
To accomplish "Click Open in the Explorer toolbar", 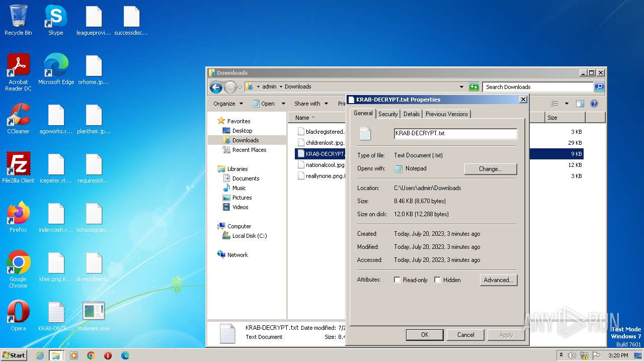I will (x=264, y=104).
